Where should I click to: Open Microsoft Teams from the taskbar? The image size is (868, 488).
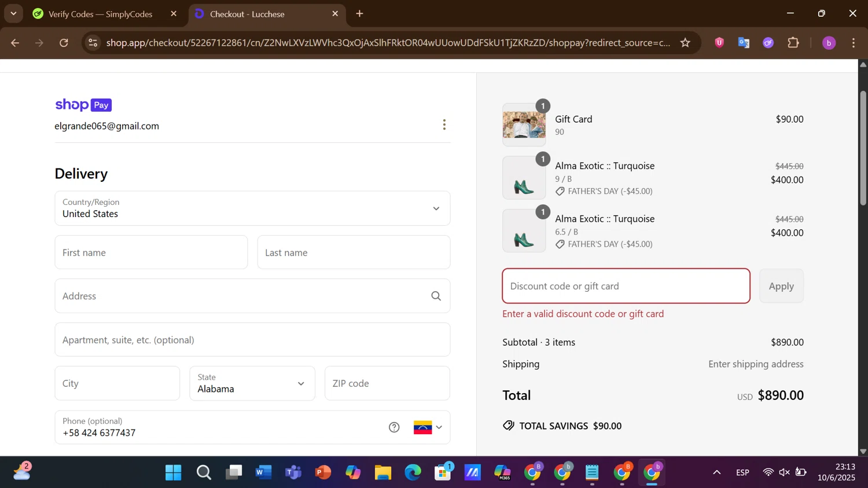tap(293, 473)
